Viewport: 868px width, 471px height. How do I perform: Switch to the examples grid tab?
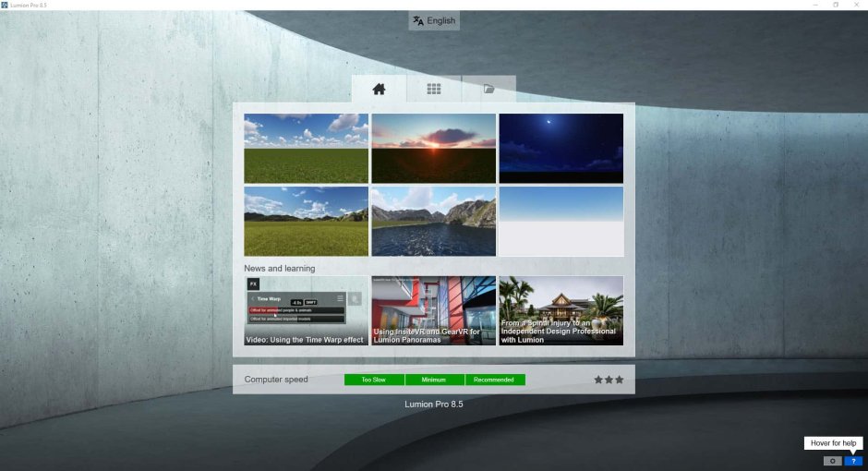(x=433, y=90)
